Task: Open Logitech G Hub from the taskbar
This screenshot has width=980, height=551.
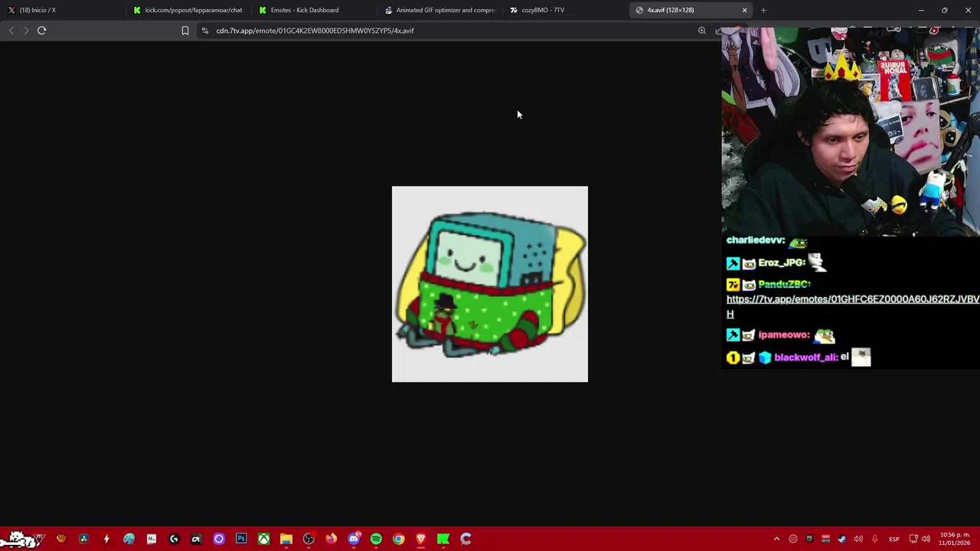Action: click(174, 539)
